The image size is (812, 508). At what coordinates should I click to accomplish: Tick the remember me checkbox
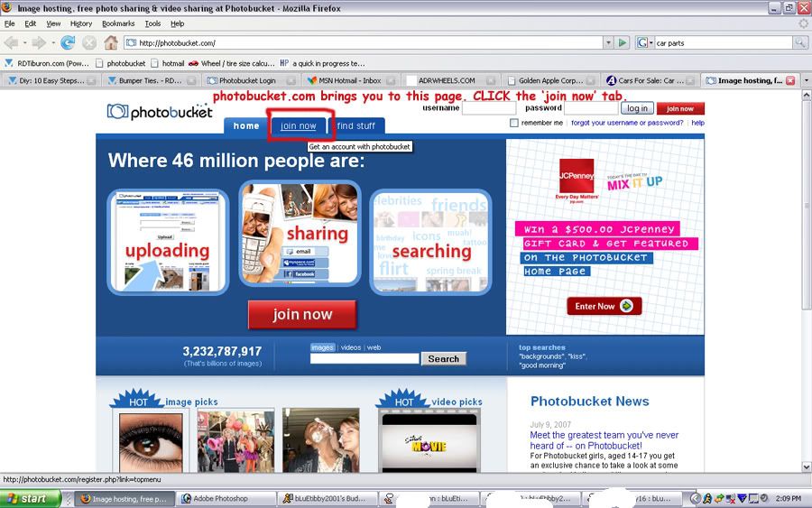pos(514,123)
